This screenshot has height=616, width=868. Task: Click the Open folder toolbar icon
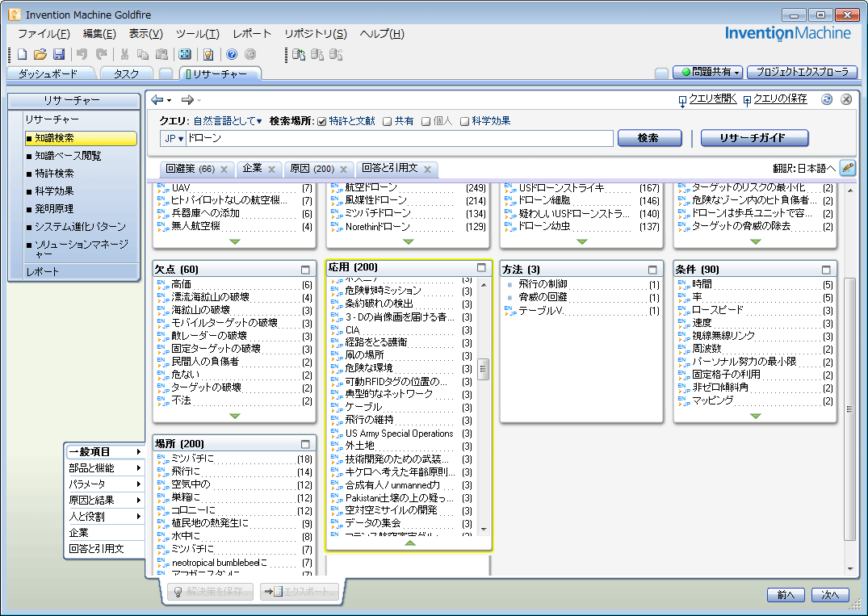click(40, 54)
